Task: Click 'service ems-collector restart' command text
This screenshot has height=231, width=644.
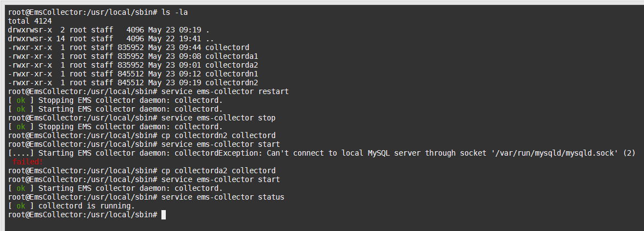Action: tap(225, 91)
